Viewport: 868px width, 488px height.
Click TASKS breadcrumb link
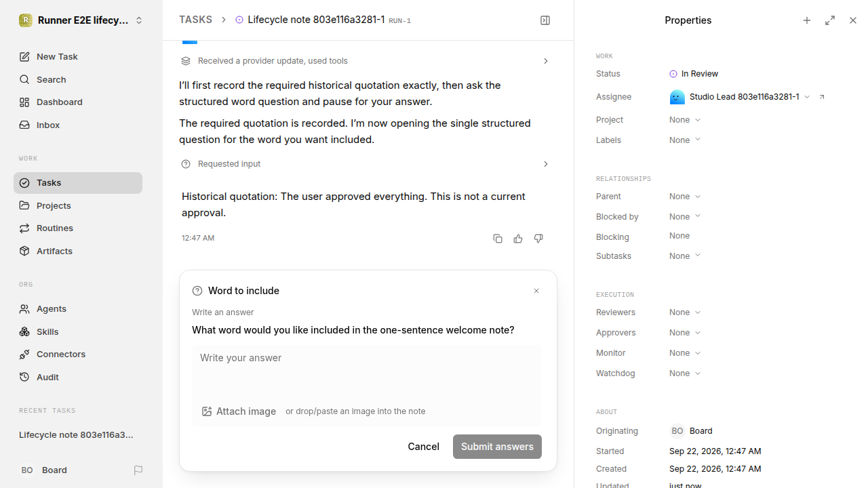coord(195,20)
